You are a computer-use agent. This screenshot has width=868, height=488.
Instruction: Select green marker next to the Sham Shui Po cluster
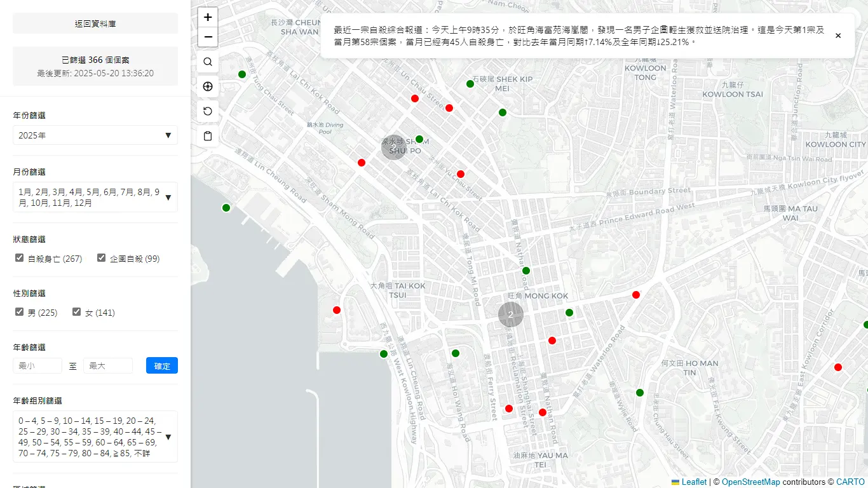[419, 139]
